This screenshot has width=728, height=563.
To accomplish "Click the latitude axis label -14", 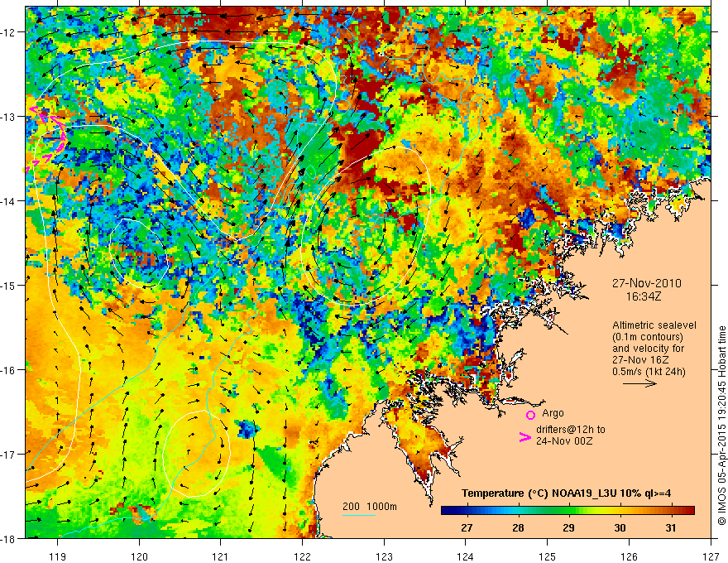I will [8, 200].
